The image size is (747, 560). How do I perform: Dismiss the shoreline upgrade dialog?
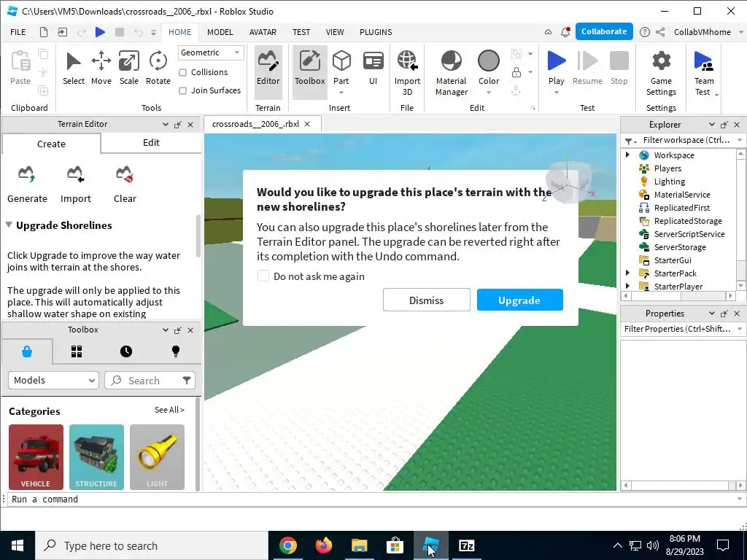(x=426, y=300)
